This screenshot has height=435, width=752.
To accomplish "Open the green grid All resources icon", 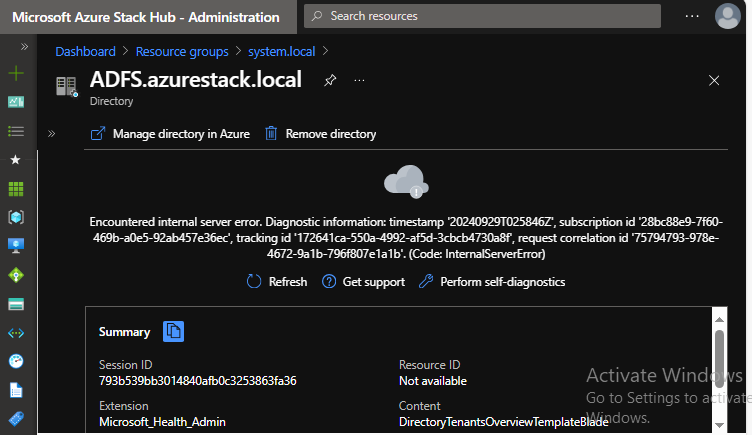I will 16,189.
